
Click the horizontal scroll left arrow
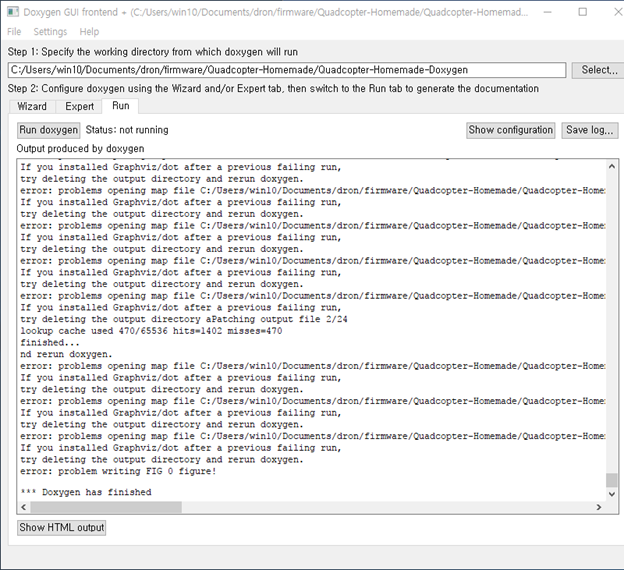23,507
